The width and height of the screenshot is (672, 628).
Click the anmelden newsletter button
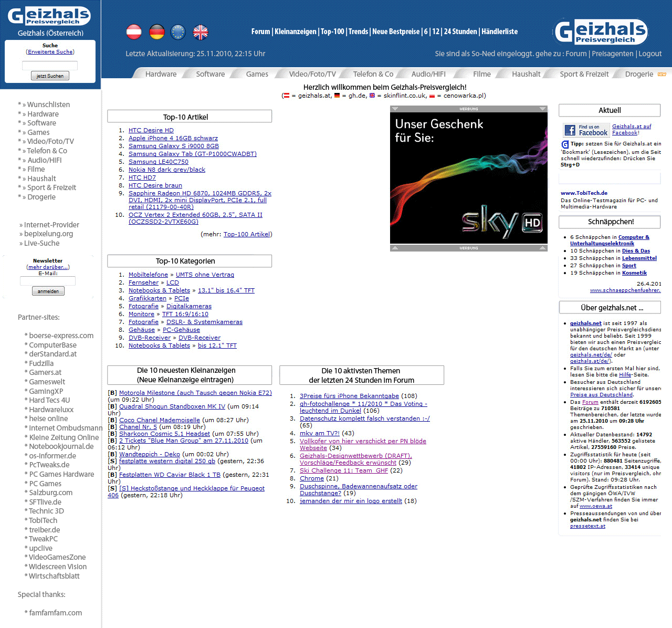pyautogui.click(x=48, y=291)
